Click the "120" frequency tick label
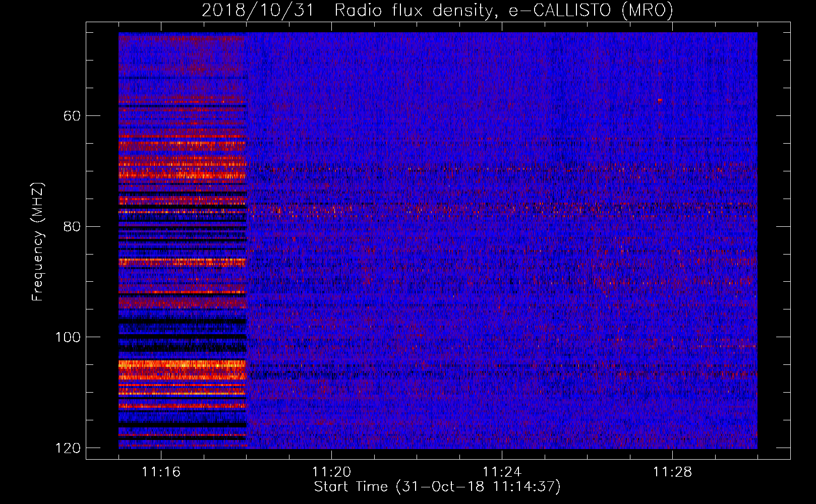This screenshot has height=504, width=816. 67,448
